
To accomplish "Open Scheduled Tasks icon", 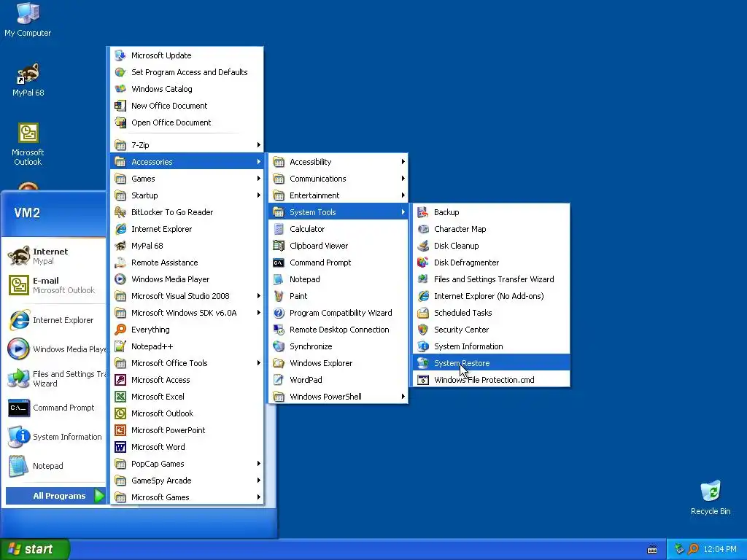I will [x=422, y=313].
